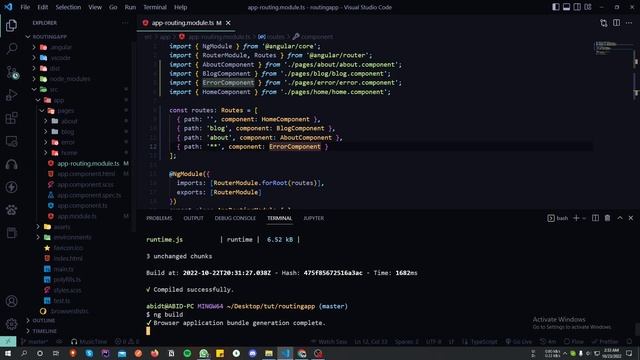Toggle the bottom panel visibility
640x360 pixels.
pos(567,7)
